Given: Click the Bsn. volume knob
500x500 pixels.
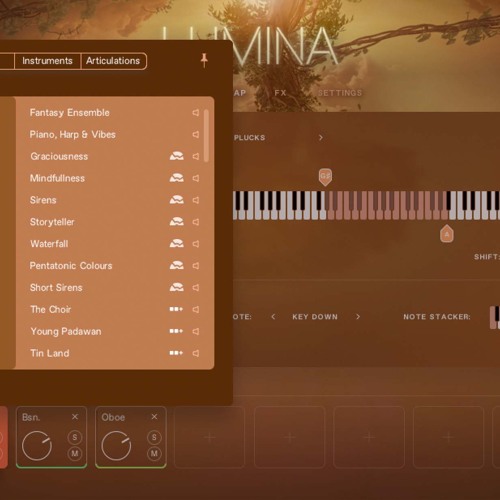Looking at the screenshot, I should 37,446.
